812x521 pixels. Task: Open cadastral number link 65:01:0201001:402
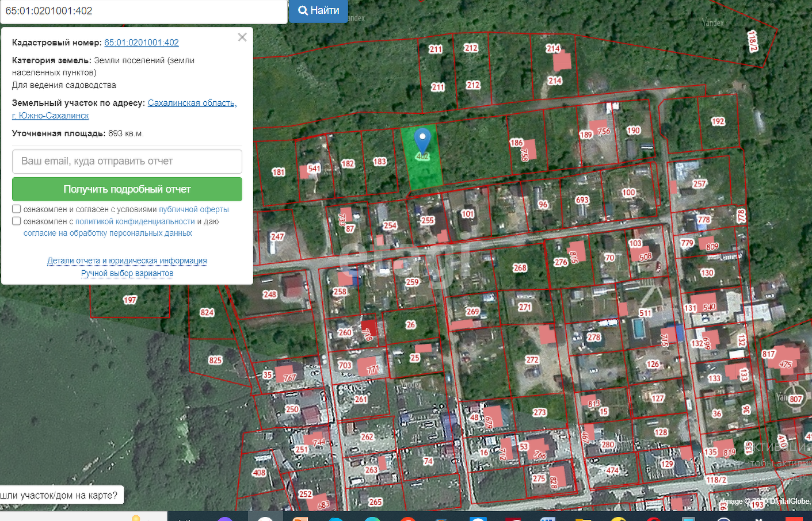pos(142,43)
